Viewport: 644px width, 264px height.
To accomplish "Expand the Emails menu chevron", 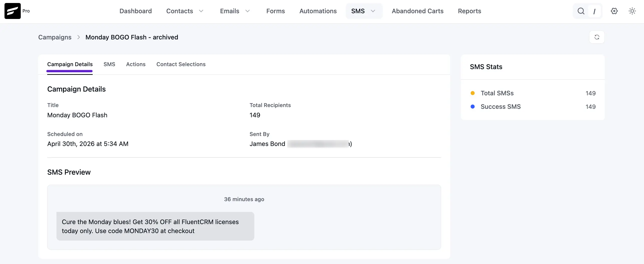I will click(248, 11).
